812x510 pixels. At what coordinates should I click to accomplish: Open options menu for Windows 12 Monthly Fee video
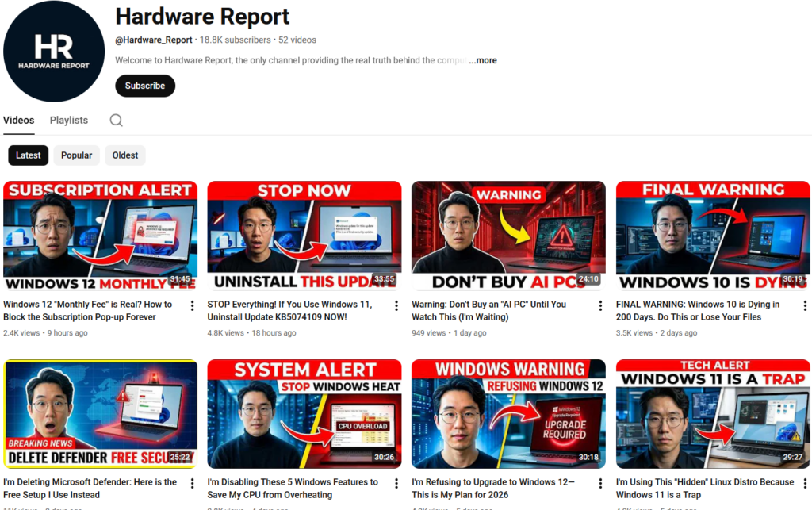(193, 306)
